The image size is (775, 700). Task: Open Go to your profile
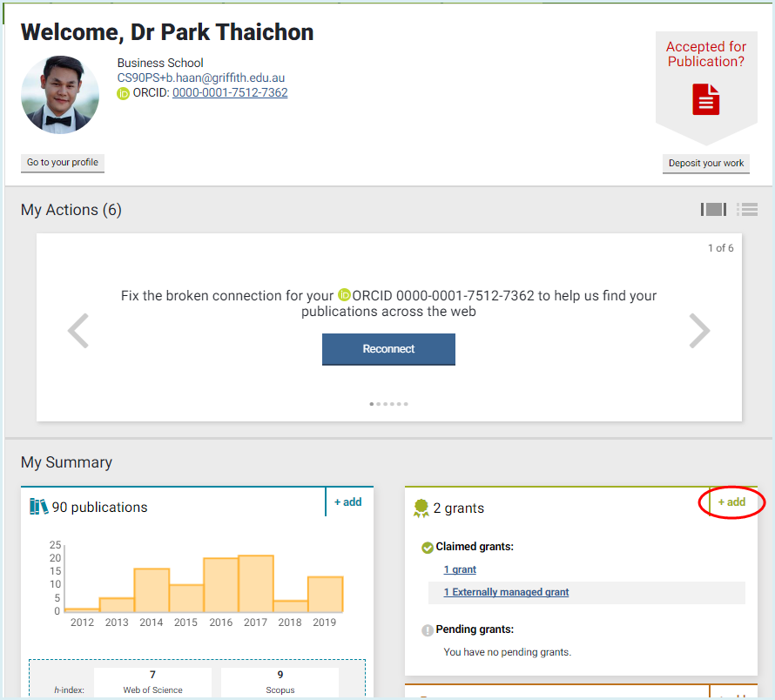(63, 163)
